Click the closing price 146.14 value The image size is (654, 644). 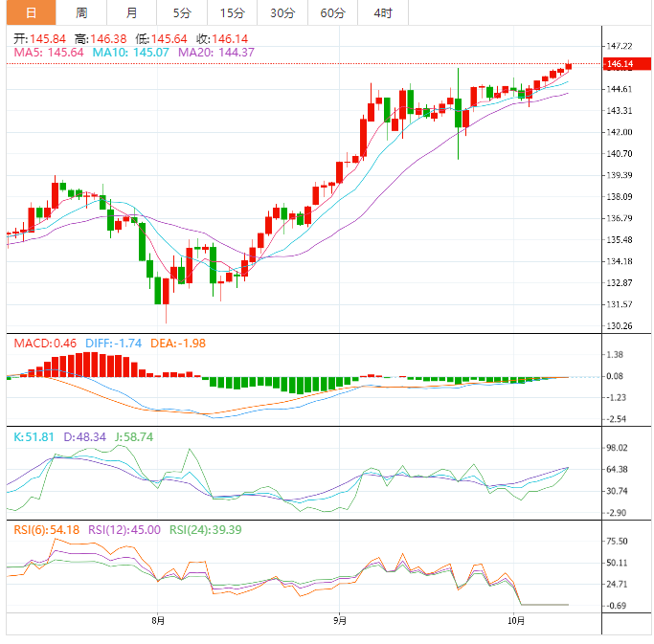click(x=230, y=39)
